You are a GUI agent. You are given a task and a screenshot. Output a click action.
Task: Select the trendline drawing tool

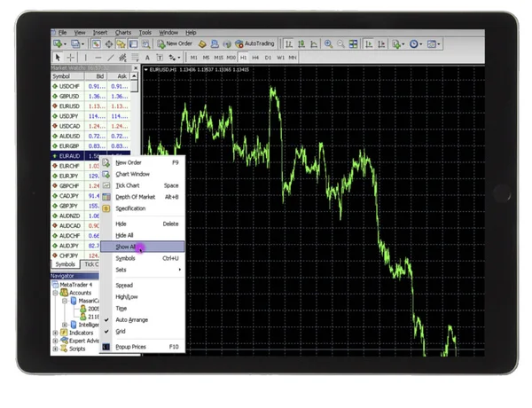110,58
